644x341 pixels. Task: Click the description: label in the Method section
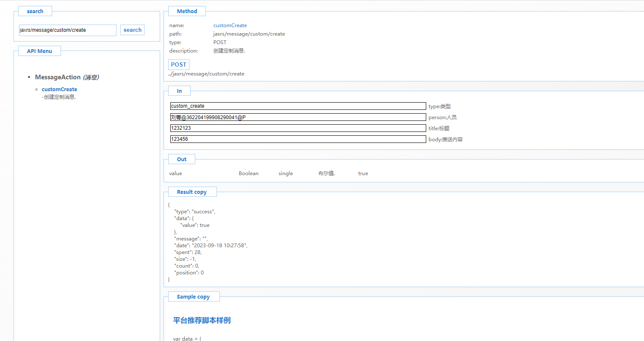pos(183,51)
